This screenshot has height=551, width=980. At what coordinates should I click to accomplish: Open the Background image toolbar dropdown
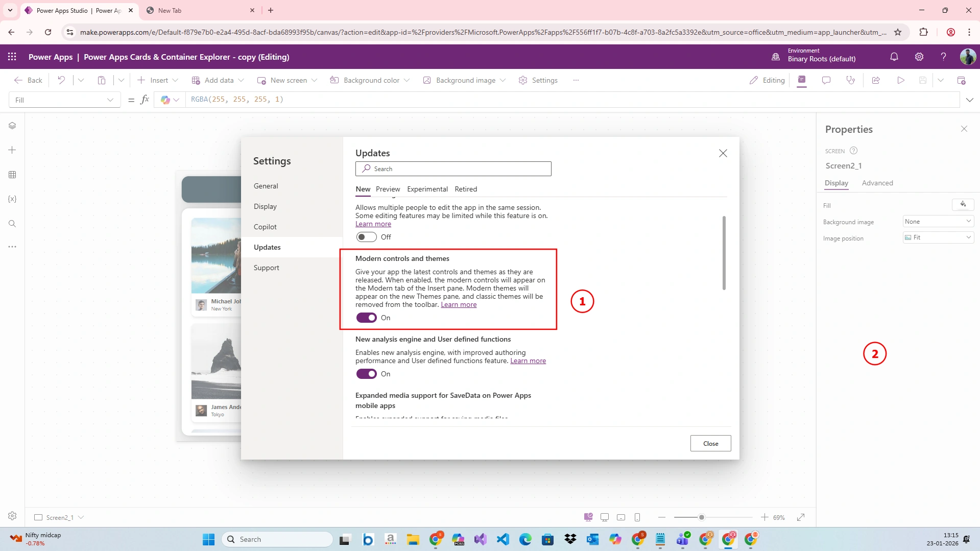(x=464, y=80)
